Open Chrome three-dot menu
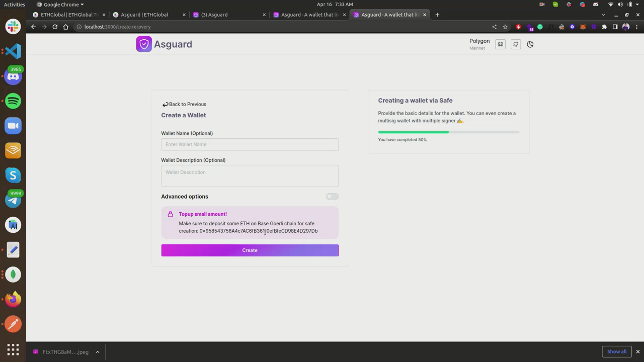 tap(636, 27)
